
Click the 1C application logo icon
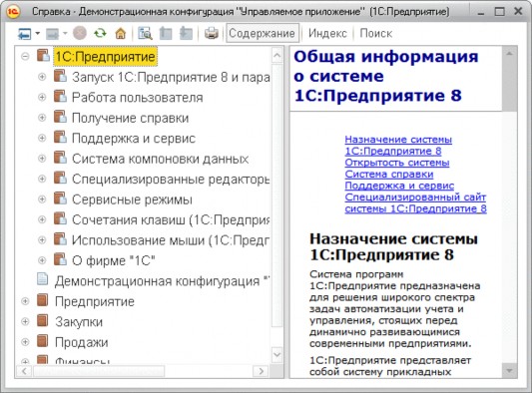[14, 12]
